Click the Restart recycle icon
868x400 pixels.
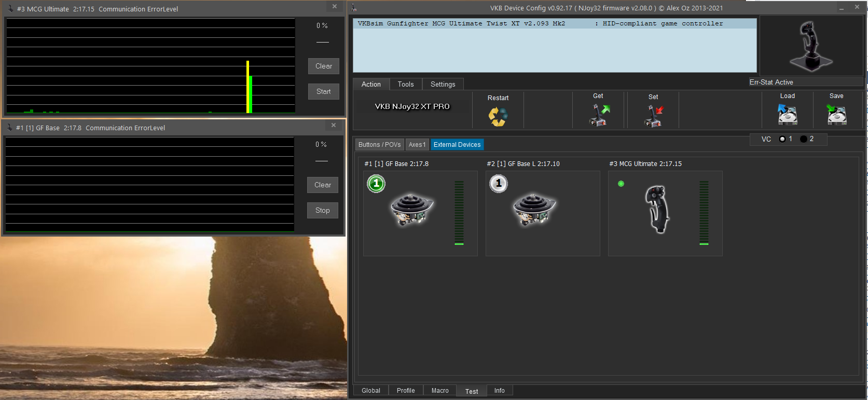click(x=498, y=116)
